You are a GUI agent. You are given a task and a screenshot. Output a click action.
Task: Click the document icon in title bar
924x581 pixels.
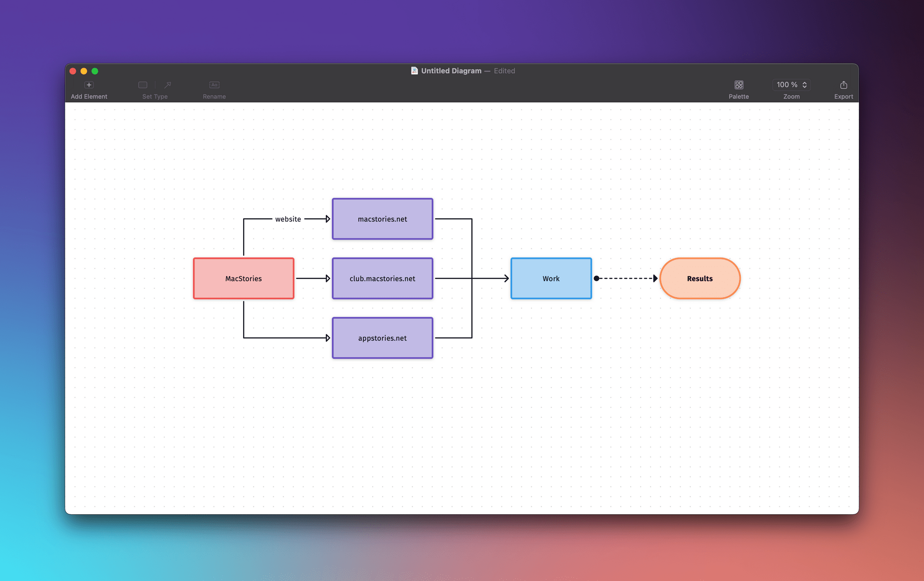(x=414, y=71)
